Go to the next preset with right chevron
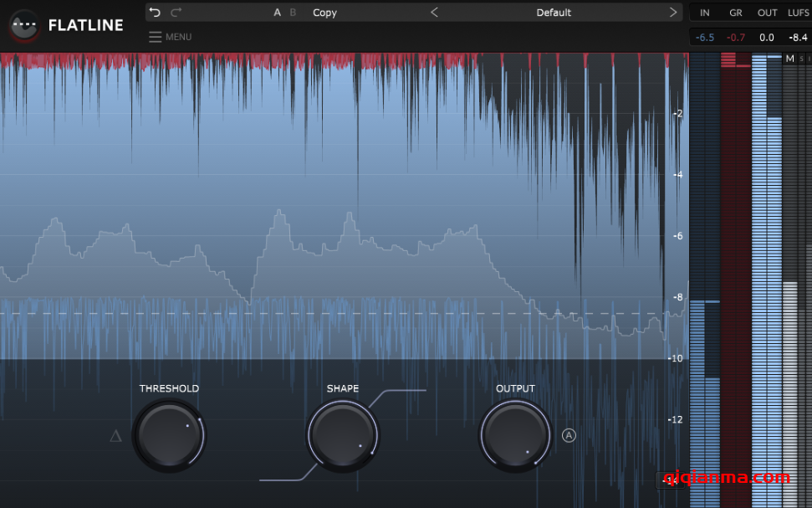This screenshot has height=508, width=812. click(x=673, y=13)
